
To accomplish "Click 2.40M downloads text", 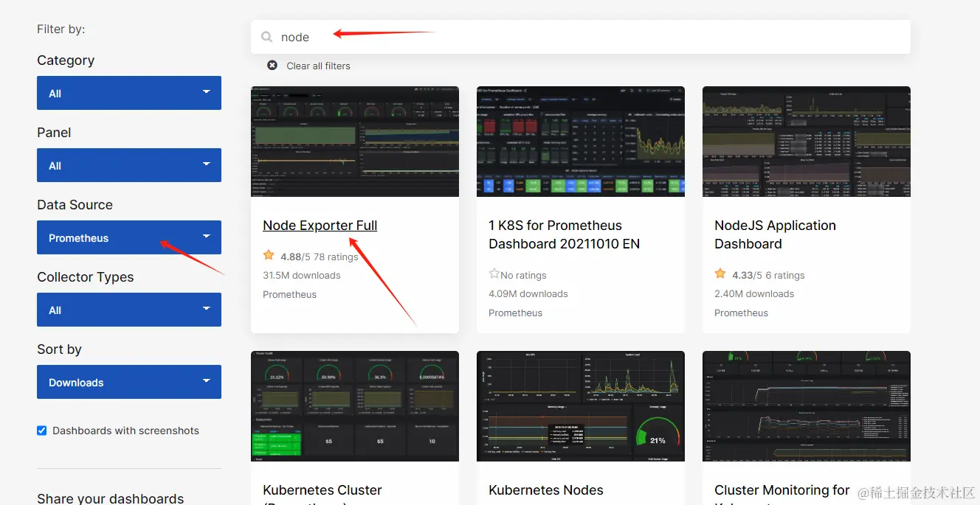I will click(754, 293).
